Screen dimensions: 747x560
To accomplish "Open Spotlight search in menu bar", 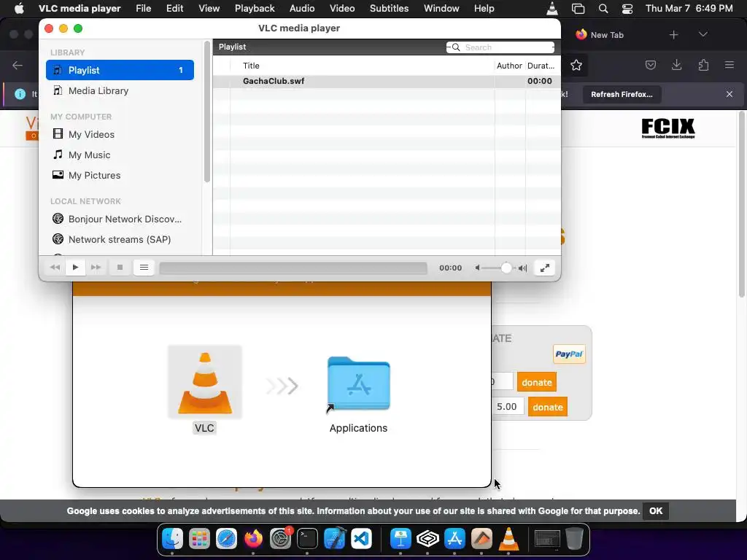I will point(603,8).
